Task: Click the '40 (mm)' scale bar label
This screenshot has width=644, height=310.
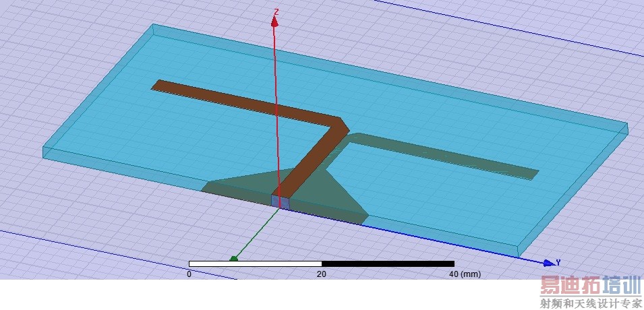Action: (464, 274)
